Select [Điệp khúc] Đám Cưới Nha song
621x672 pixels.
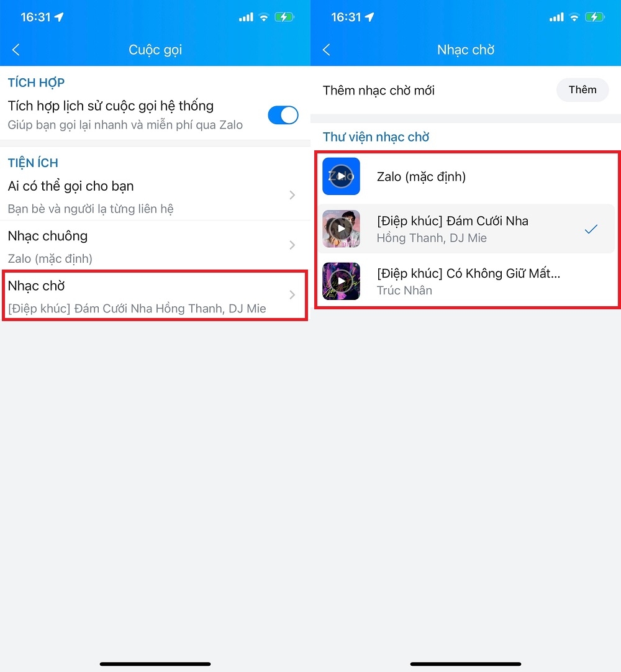coord(467,229)
